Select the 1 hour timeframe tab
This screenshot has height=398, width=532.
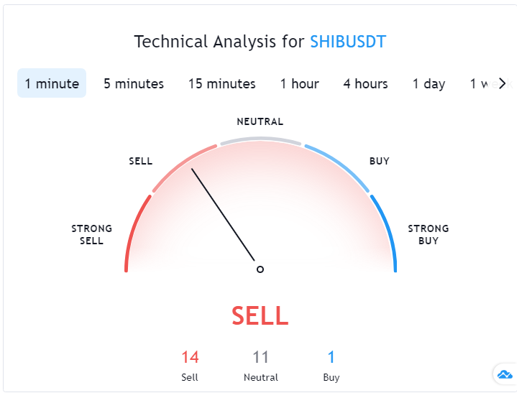[300, 83]
